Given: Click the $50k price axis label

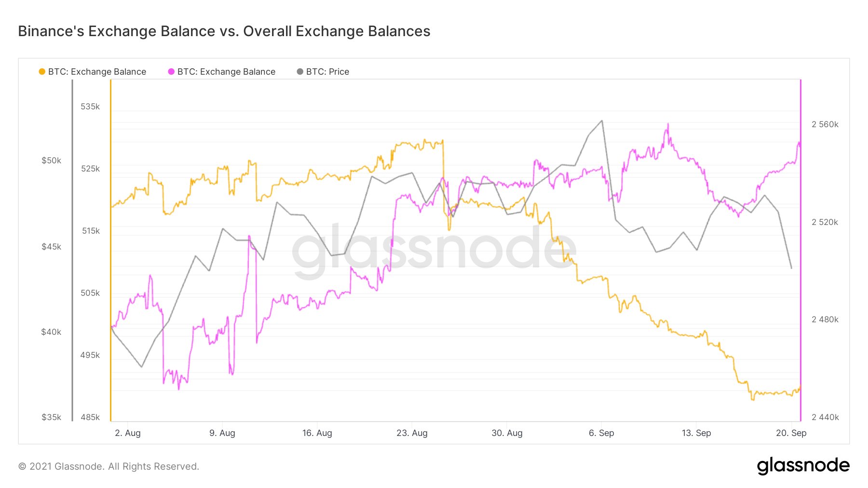Looking at the screenshot, I should [x=51, y=160].
